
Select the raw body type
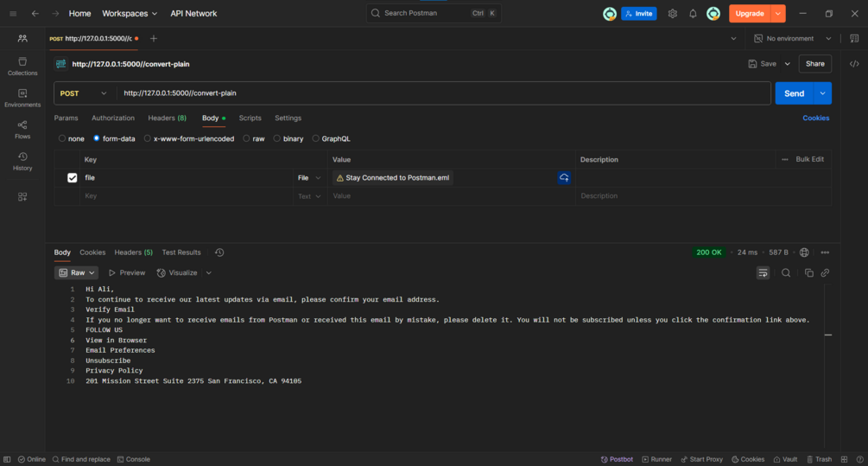coord(246,138)
